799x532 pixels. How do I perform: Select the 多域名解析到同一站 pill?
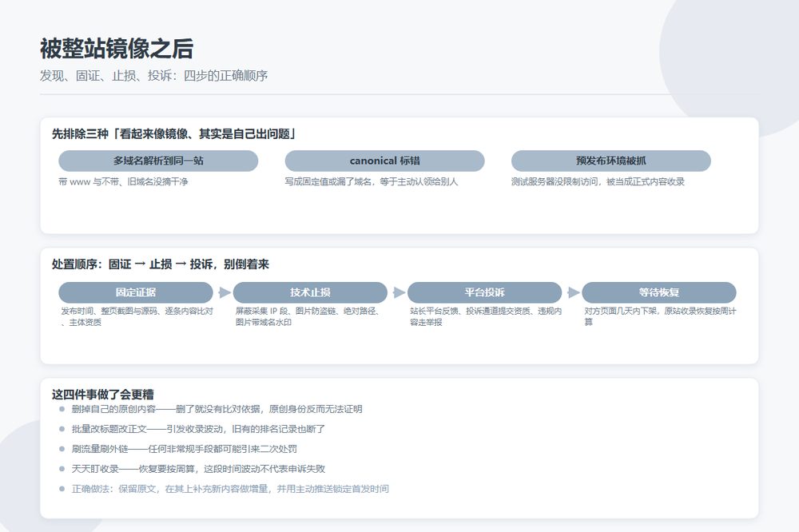(158, 161)
